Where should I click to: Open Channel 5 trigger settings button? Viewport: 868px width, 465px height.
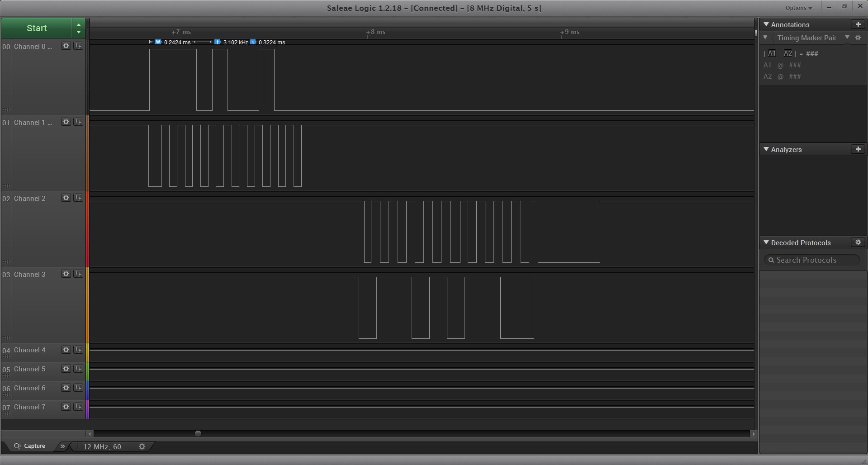(78, 369)
